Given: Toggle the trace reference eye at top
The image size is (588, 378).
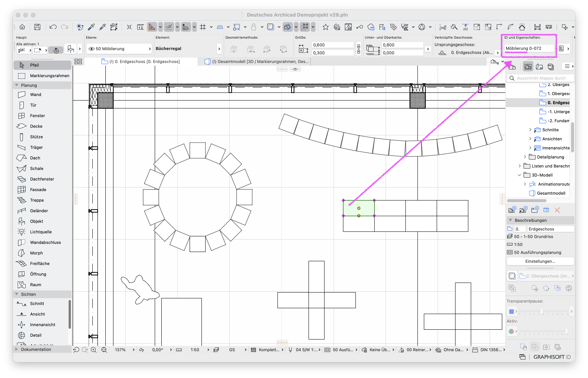Looking at the screenshot, I should point(295,69).
